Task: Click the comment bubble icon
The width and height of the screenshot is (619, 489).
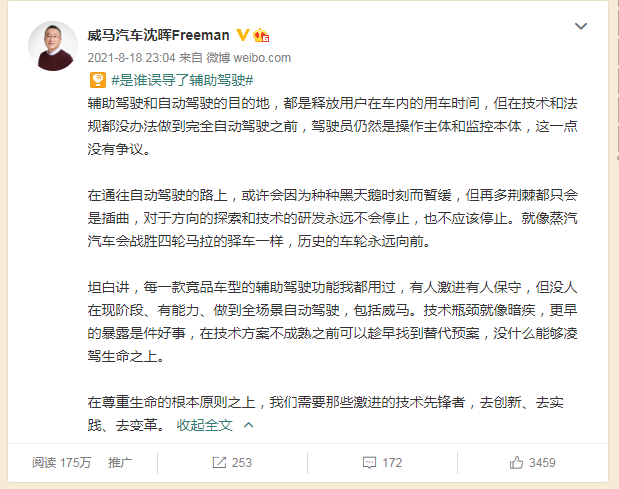Action: [369, 463]
